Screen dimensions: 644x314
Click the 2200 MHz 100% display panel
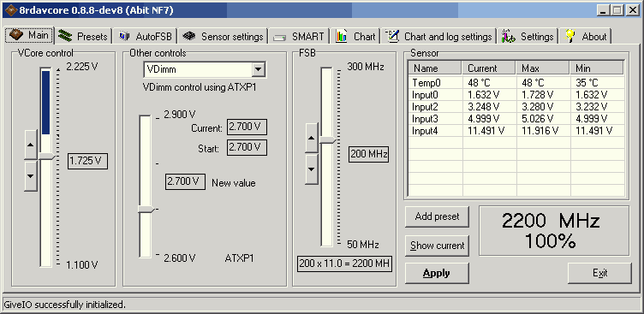tap(554, 231)
